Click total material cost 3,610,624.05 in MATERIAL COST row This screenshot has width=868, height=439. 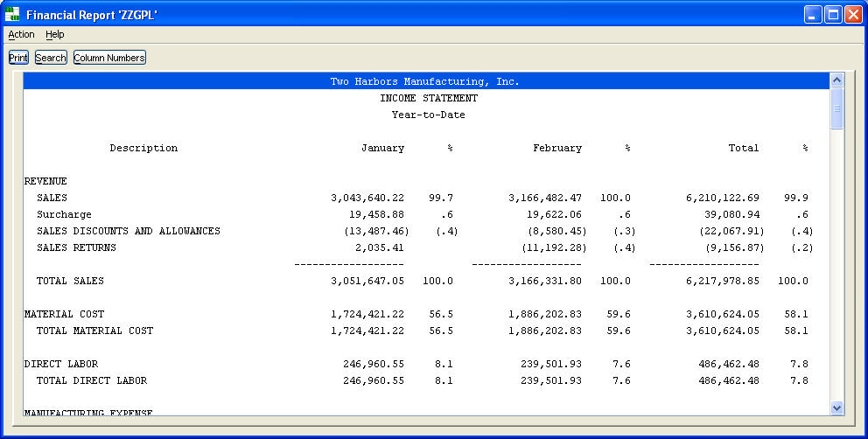coord(723,314)
